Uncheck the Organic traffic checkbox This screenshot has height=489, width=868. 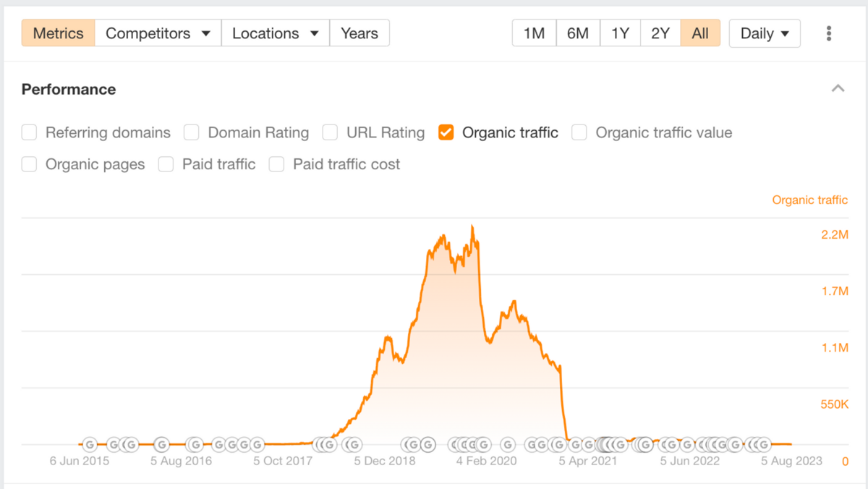[446, 132]
